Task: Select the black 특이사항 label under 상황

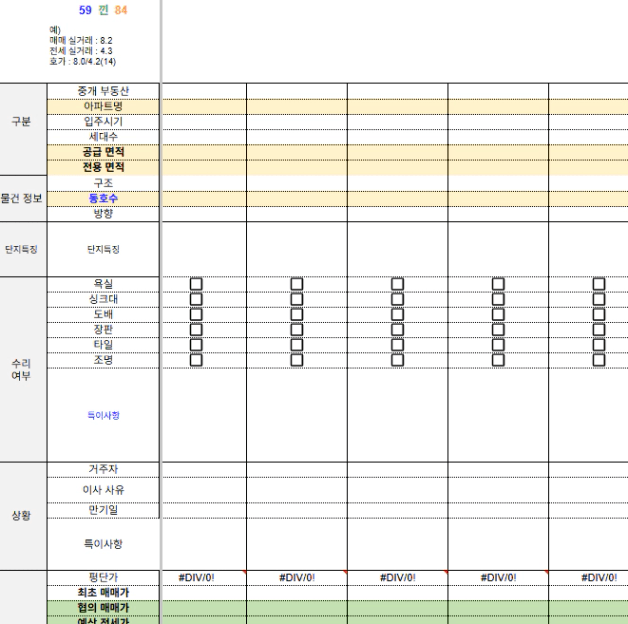Action: pos(103,544)
